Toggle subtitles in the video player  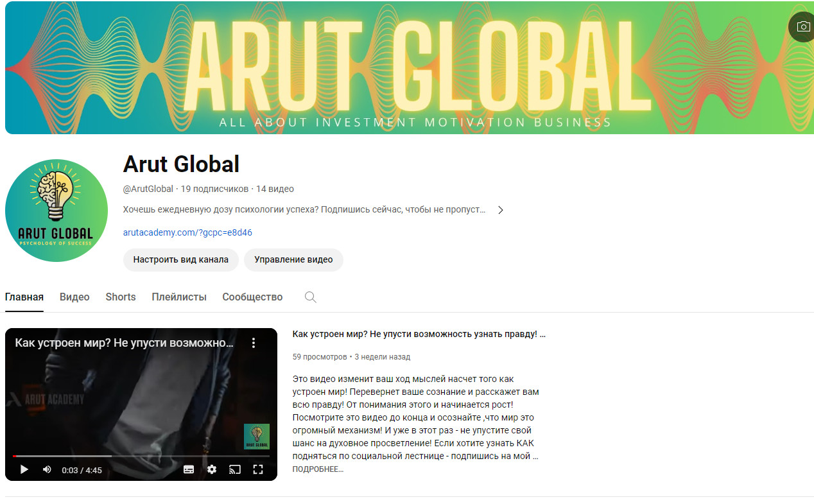pyautogui.click(x=189, y=470)
